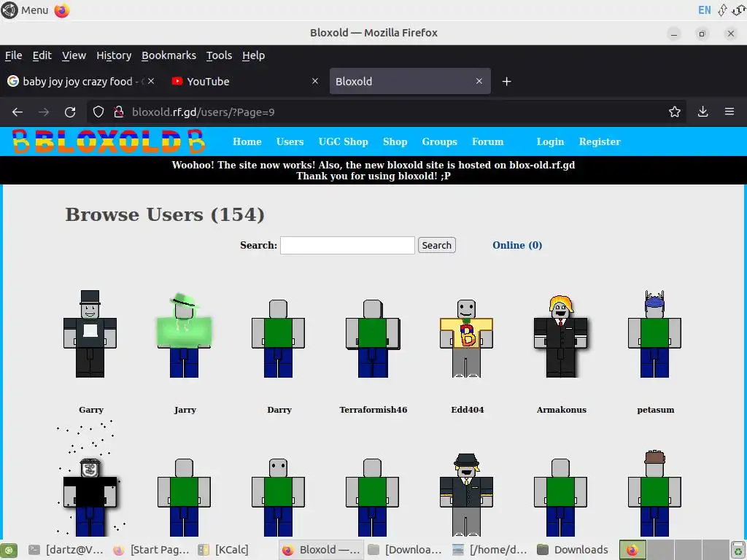Bookmark this page with the star icon

[x=674, y=112]
